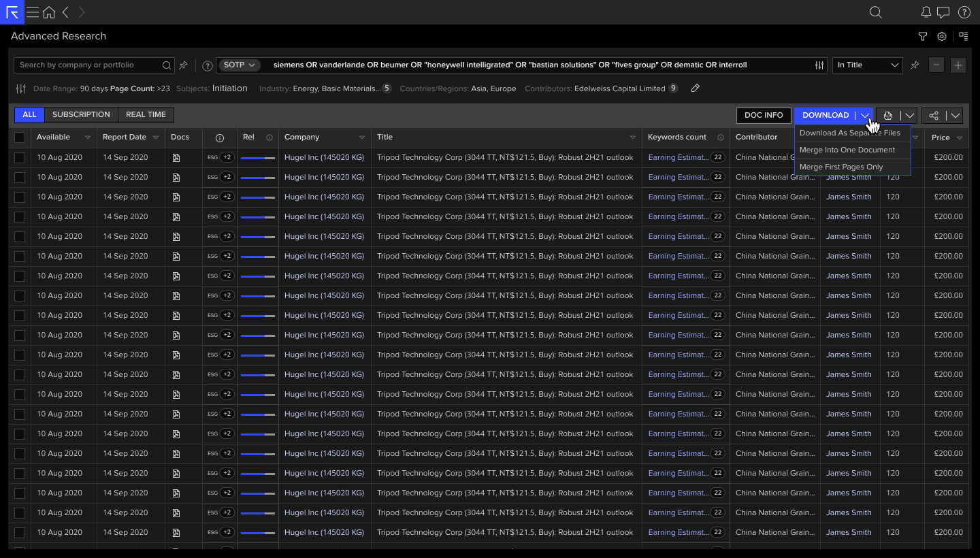Show info for the Rel column
Image resolution: width=980 pixels, height=558 pixels.
[269, 137]
